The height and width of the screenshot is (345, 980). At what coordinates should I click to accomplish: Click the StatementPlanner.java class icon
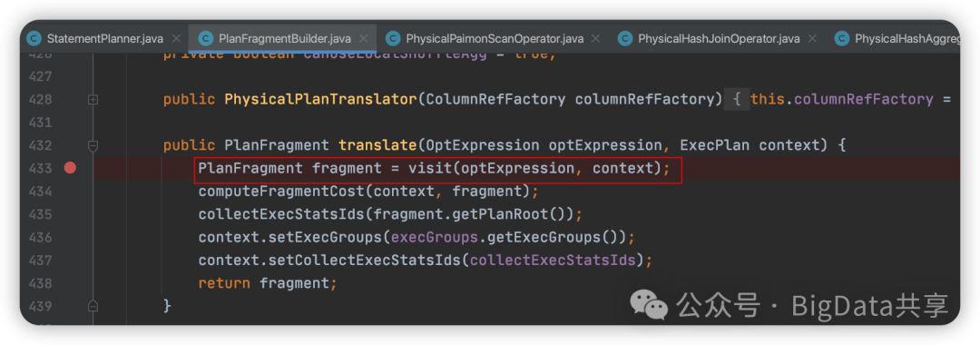tap(34, 39)
